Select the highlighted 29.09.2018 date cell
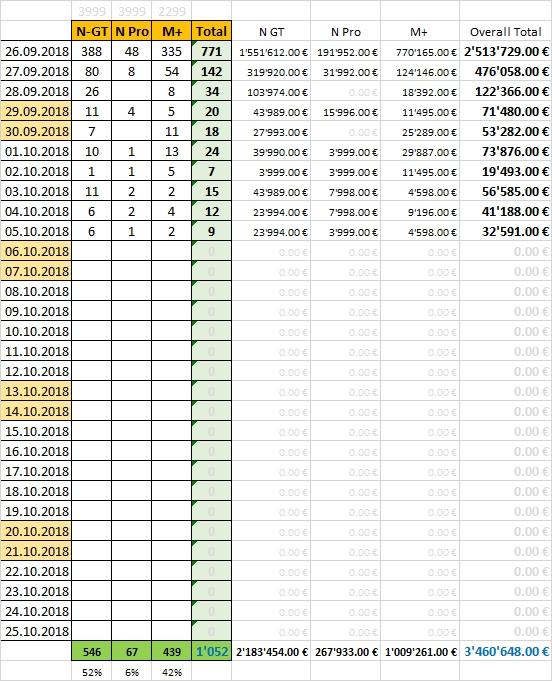552x681 pixels. [x=36, y=112]
